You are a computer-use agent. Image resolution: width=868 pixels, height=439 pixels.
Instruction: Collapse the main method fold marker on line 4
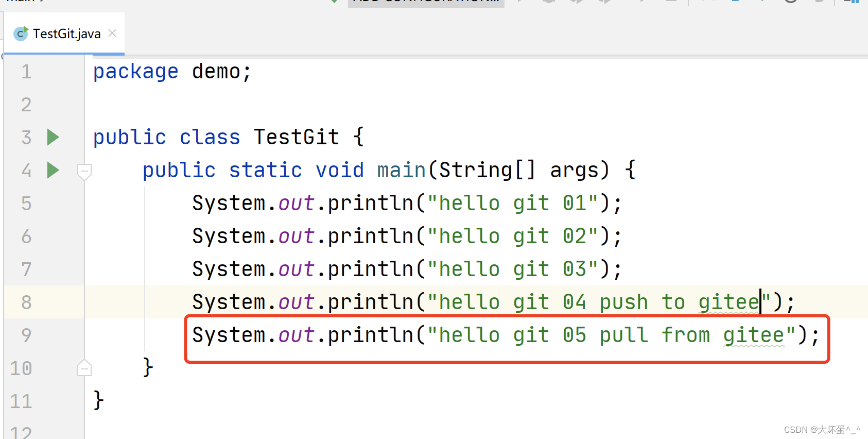(x=84, y=172)
